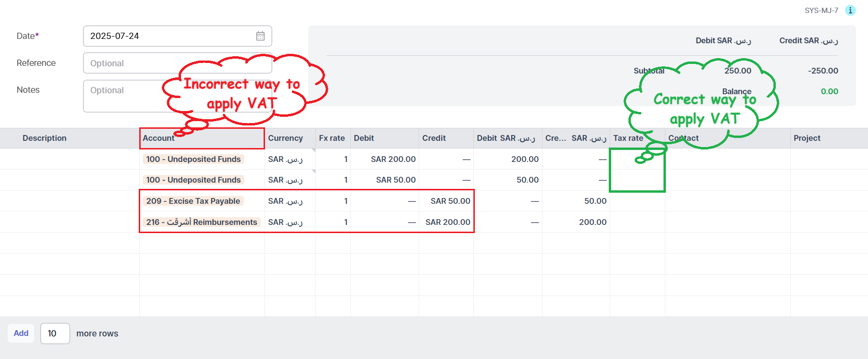Click the SAR 200.00 credit cell
The height and width of the screenshot is (359, 868).
[447, 222]
